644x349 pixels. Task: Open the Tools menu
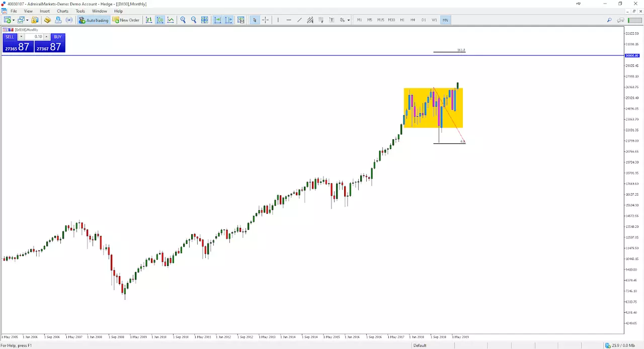(x=80, y=11)
